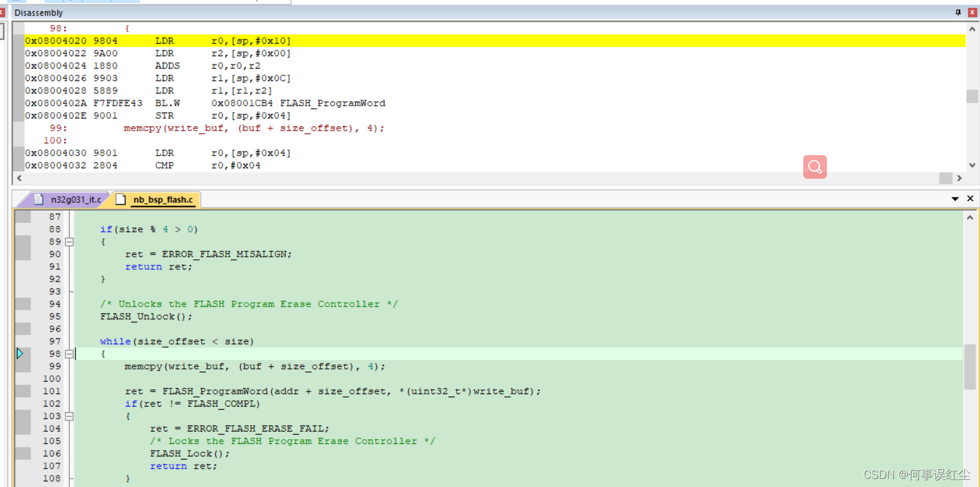980x487 pixels.
Task: Click FLASH_Lock() on line 106
Action: pyautogui.click(x=190, y=453)
